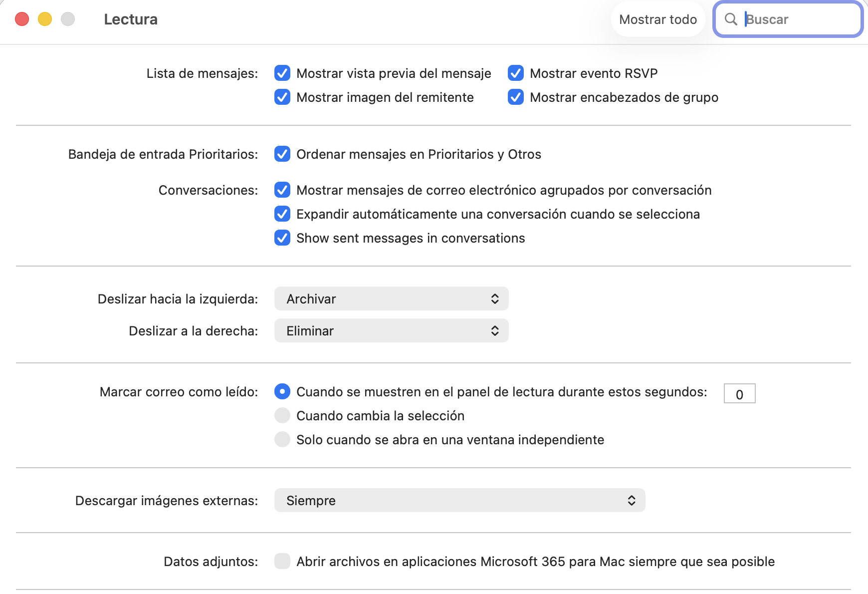Screen dimensions: 868x594
Task: Focus the Buscar search field
Action: tap(788, 19)
